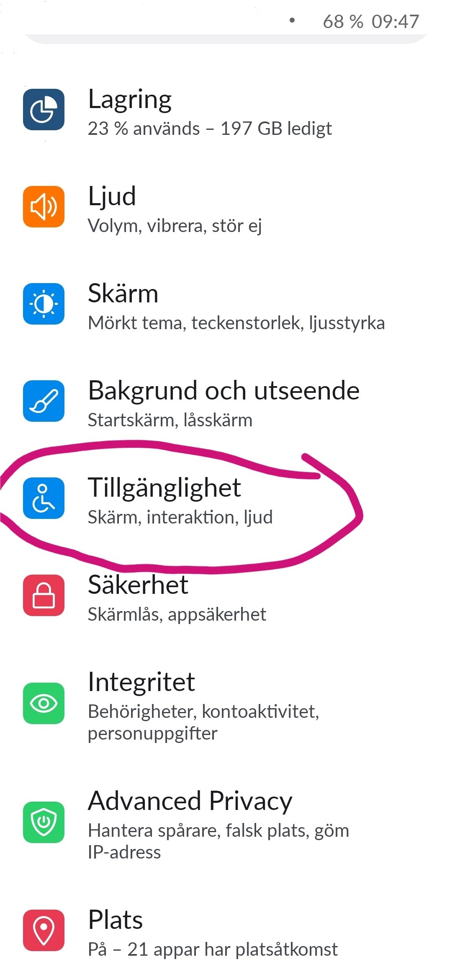Tap the paintbrush Bakgrund och utseende icon

[44, 401]
